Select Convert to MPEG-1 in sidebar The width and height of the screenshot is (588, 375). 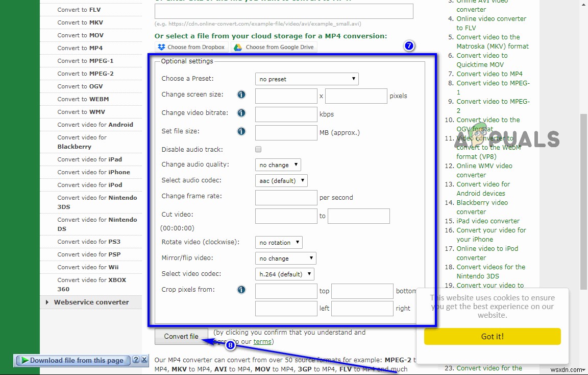click(86, 61)
